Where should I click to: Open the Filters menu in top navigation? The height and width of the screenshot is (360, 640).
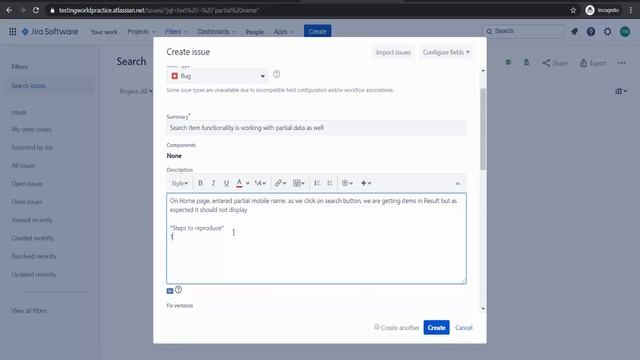tap(176, 31)
